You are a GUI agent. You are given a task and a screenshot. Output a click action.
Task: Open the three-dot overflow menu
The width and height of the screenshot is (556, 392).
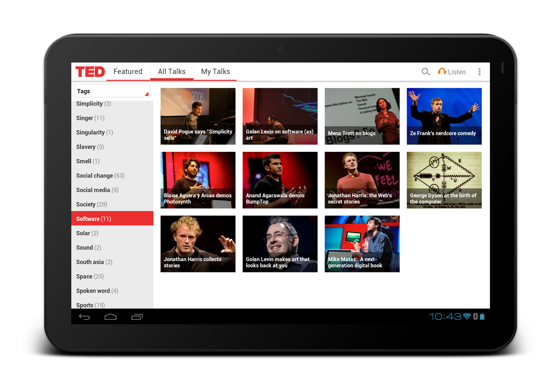coord(480,72)
